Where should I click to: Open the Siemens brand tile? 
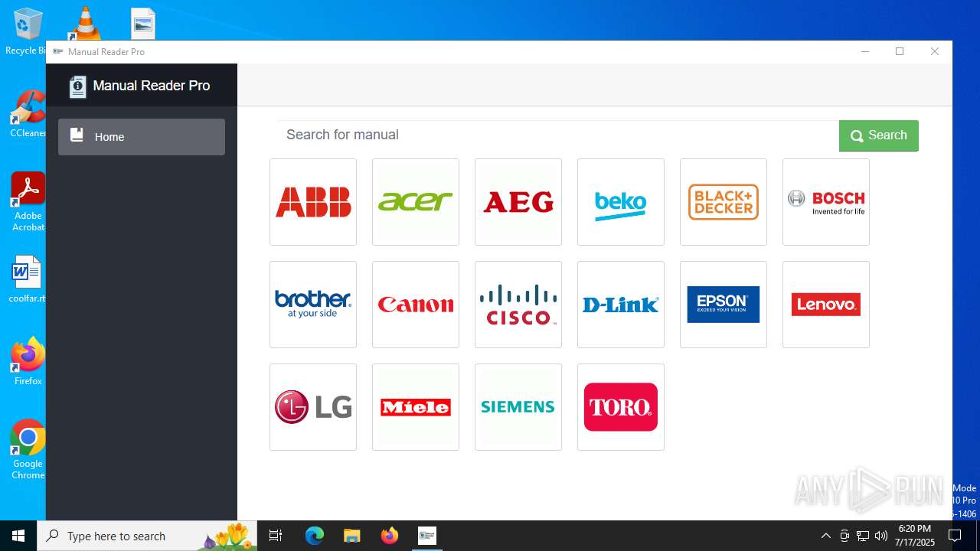point(518,407)
